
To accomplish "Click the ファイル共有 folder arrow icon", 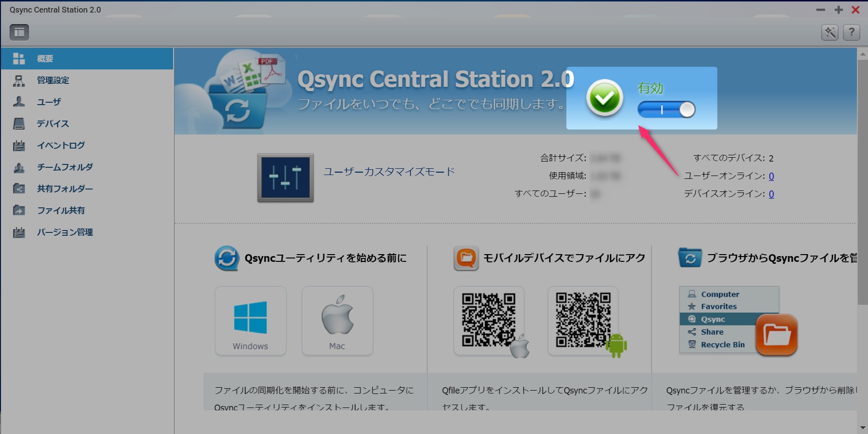I will click(x=19, y=210).
